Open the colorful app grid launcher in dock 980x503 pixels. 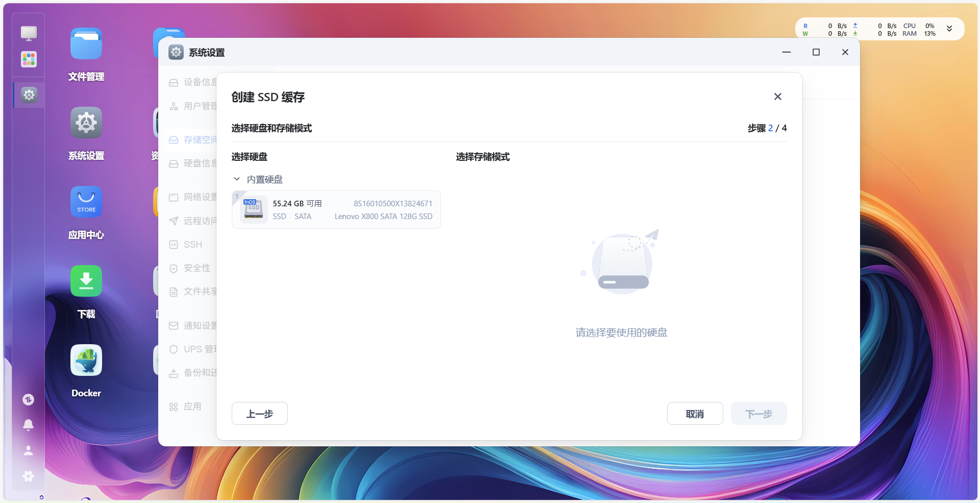(x=29, y=59)
